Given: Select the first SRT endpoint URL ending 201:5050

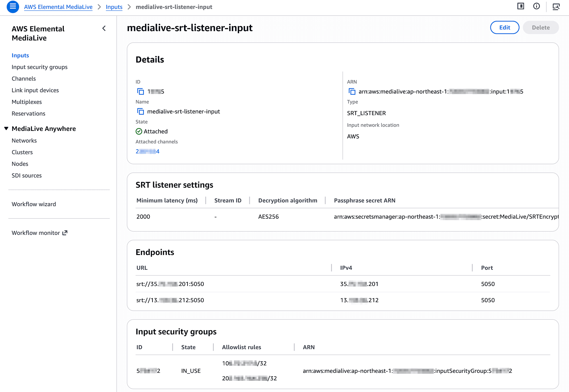Looking at the screenshot, I should (170, 284).
